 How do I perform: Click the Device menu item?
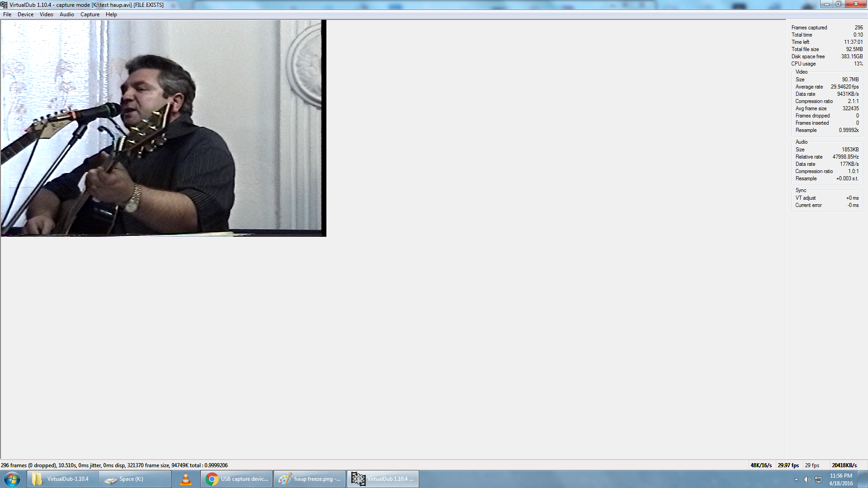pos(25,14)
